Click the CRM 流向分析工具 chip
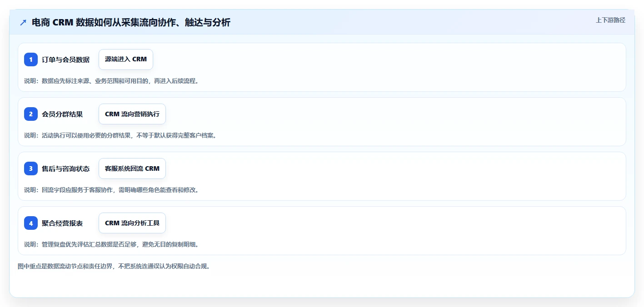This screenshot has height=307, width=644. (x=132, y=223)
